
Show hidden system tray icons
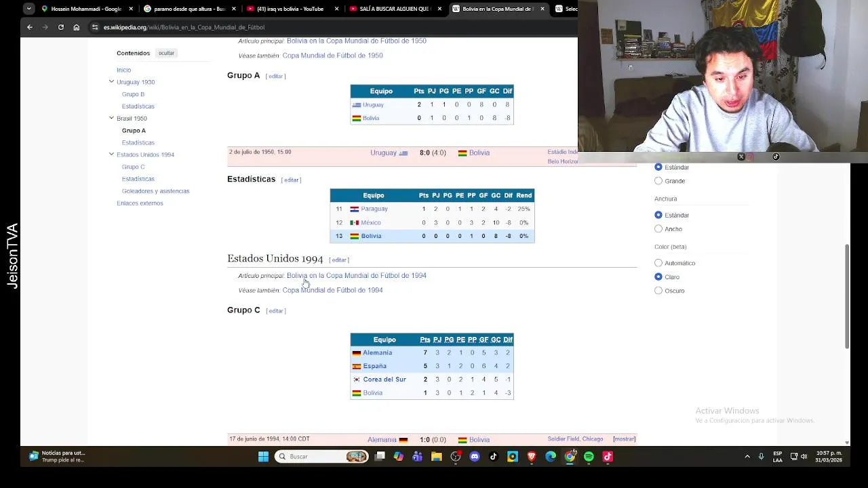point(747,457)
